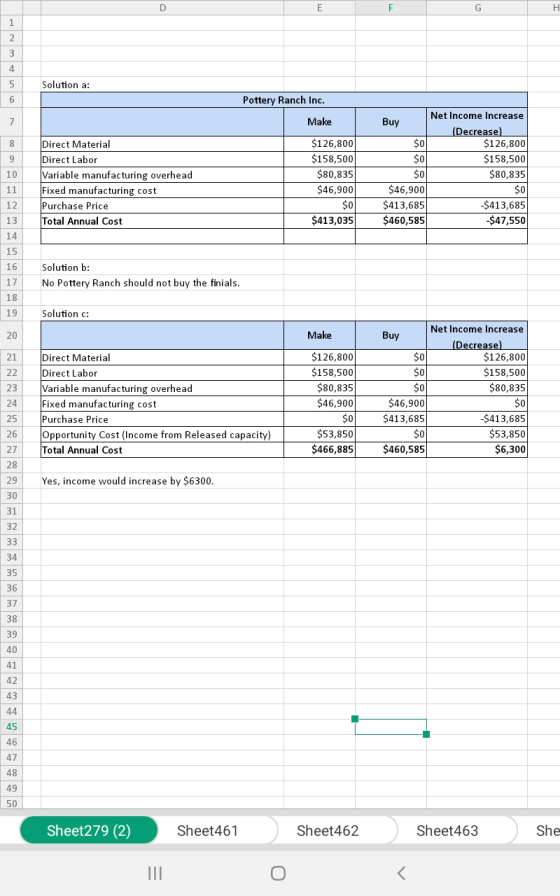Viewport: 560px width, 896px height.
Task: Switch to the Sheet461 tab
Action: tap(207, 830)
